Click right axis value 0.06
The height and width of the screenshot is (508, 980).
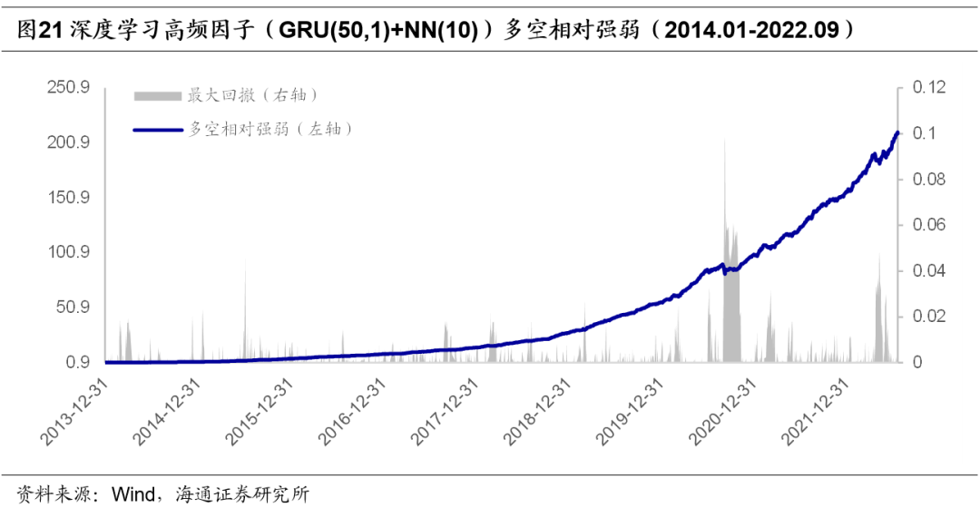point(929,225)
